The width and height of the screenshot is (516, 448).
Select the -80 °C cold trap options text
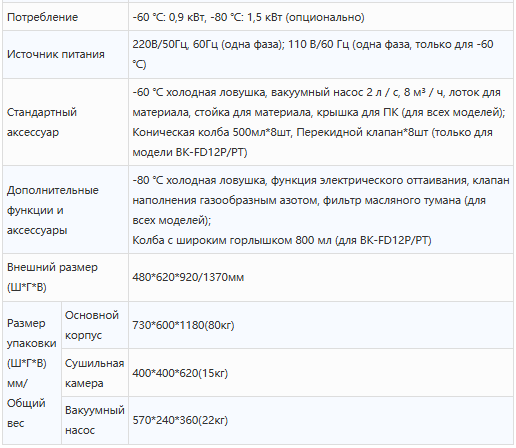click(321, 200)
